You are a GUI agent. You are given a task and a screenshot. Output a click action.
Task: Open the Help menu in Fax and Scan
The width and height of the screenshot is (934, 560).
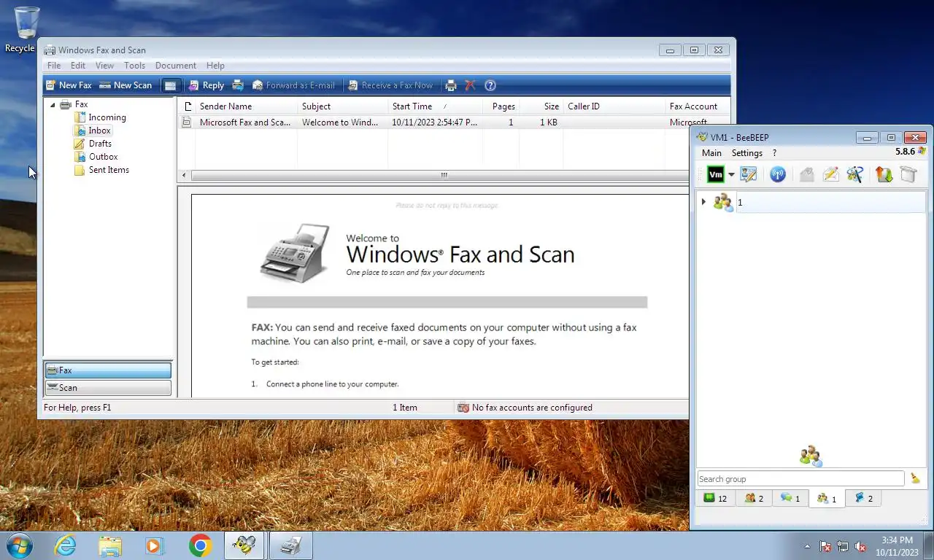tap(215, 66)
